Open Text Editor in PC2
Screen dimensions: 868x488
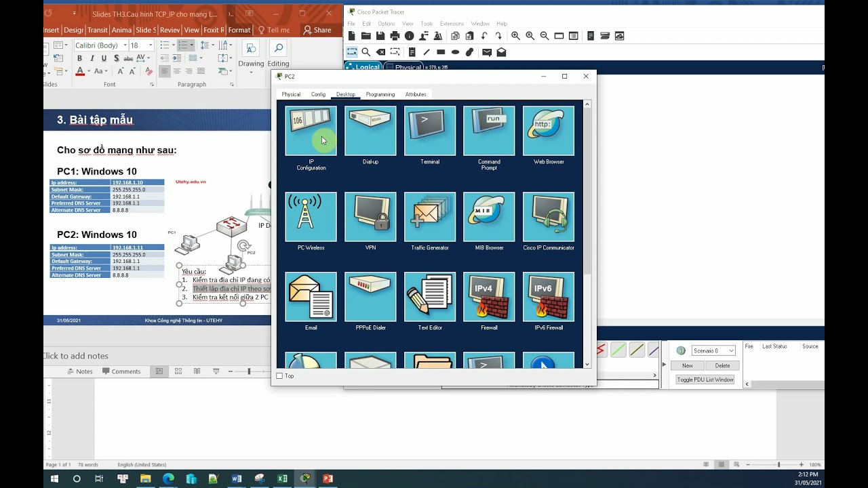430,297
